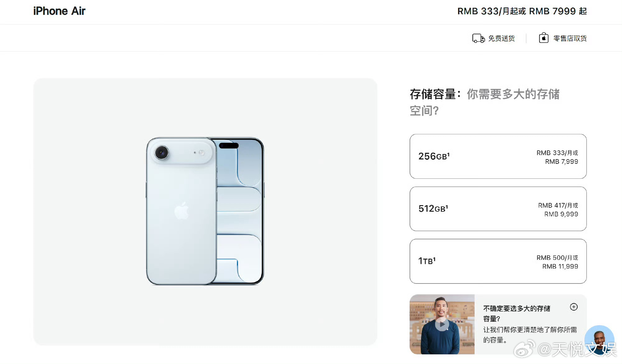Click the RMB 11,999 price label
The width and height of the screenshot is (622, 364).
[x=560, y=266]
